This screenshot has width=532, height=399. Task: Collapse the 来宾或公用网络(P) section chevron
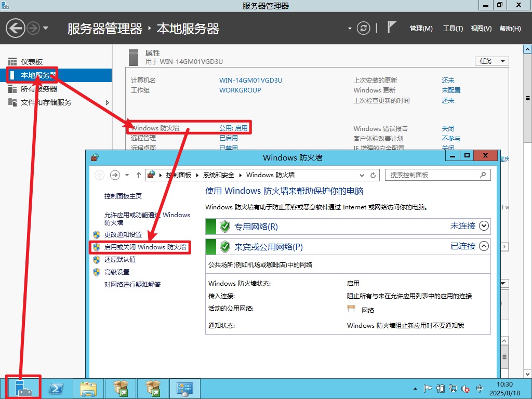[484, 246]
